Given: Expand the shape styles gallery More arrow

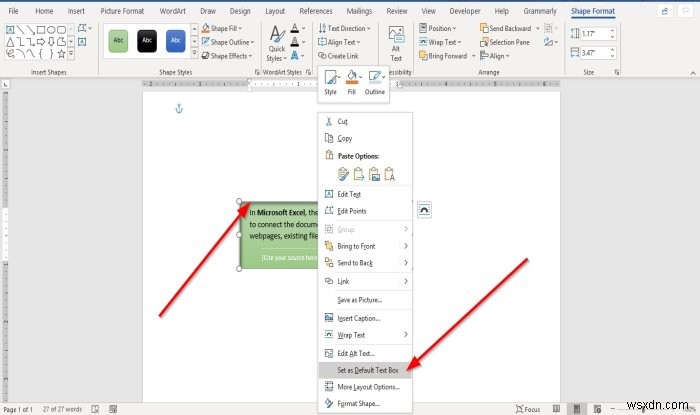Looking at the screenshot, I should click(194, 53).
